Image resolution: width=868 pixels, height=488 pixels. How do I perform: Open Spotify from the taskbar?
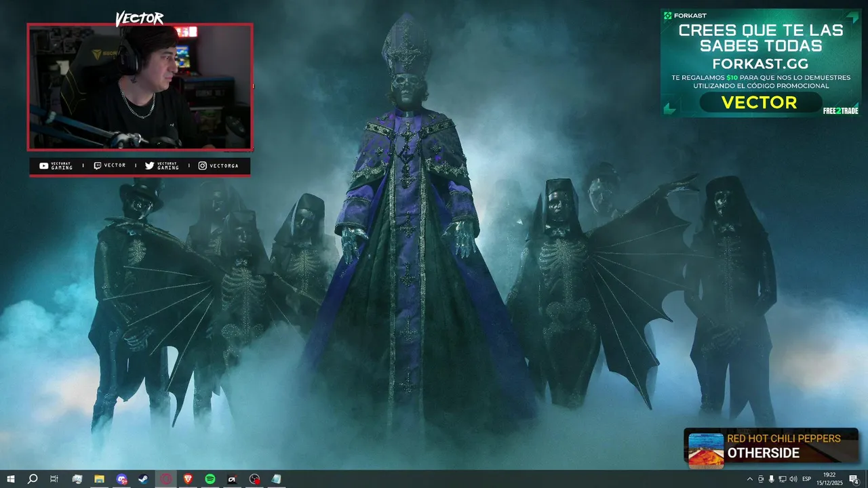pos(210,479)
